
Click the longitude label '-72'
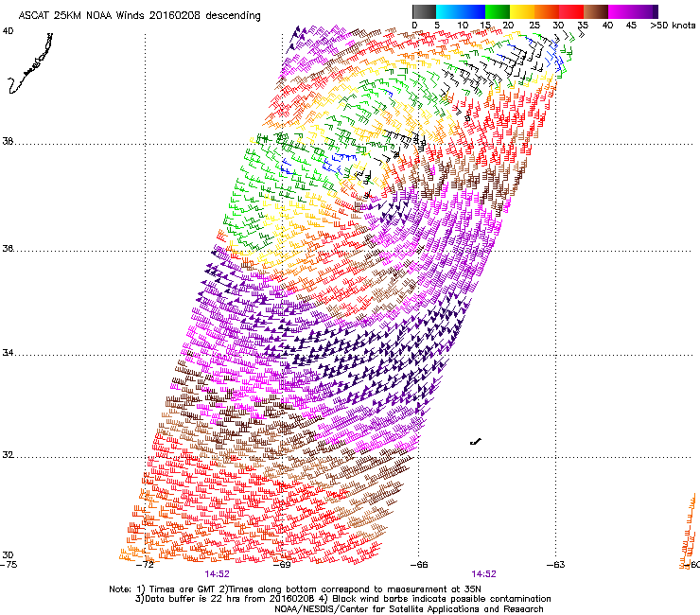[145, 564]
